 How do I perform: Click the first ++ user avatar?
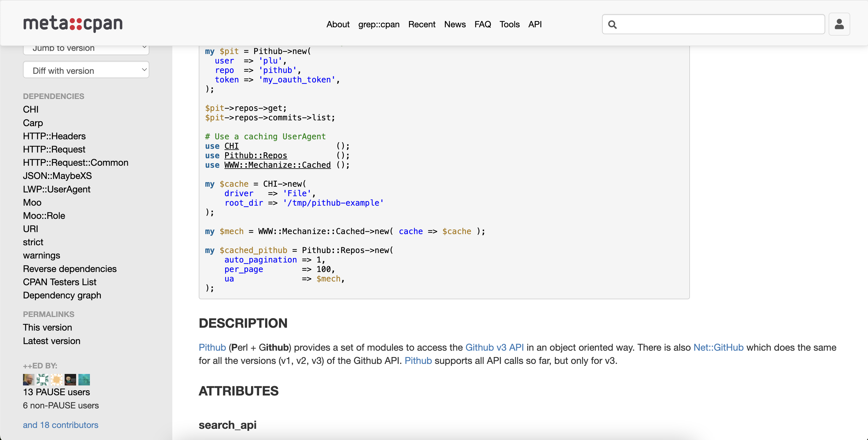tap(28, 379)
